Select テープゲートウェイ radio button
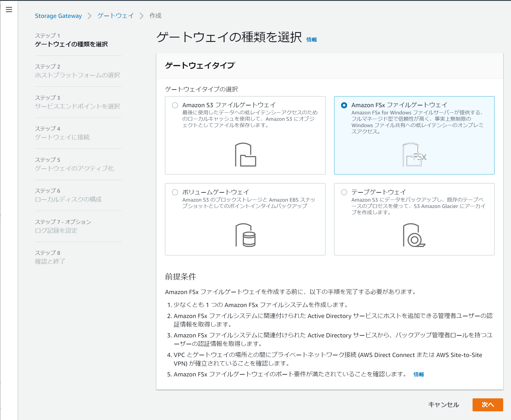 [344, 192]
